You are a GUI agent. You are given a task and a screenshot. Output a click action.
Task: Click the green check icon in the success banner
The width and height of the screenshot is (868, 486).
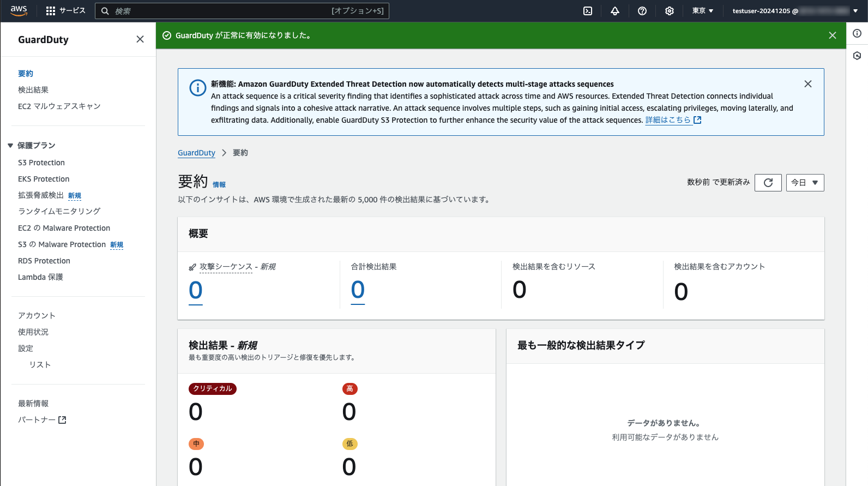click(167, 35)
